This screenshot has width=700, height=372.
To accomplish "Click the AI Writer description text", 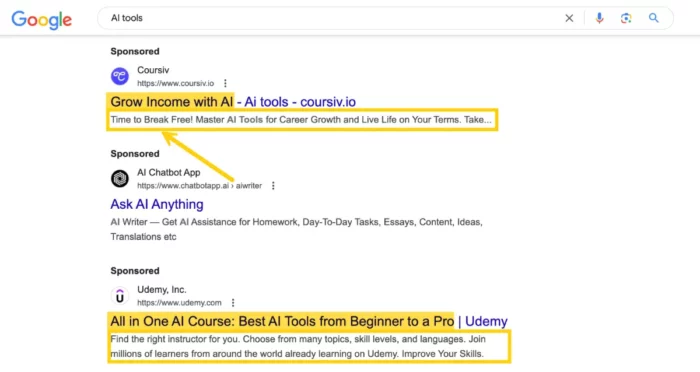I will (296, 229).
